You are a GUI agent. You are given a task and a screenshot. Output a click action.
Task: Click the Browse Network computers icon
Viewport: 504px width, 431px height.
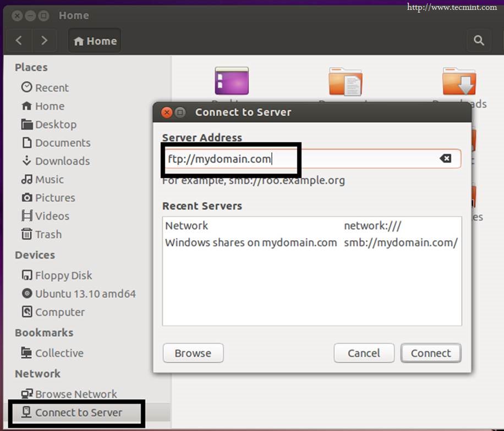coord(27,394)
